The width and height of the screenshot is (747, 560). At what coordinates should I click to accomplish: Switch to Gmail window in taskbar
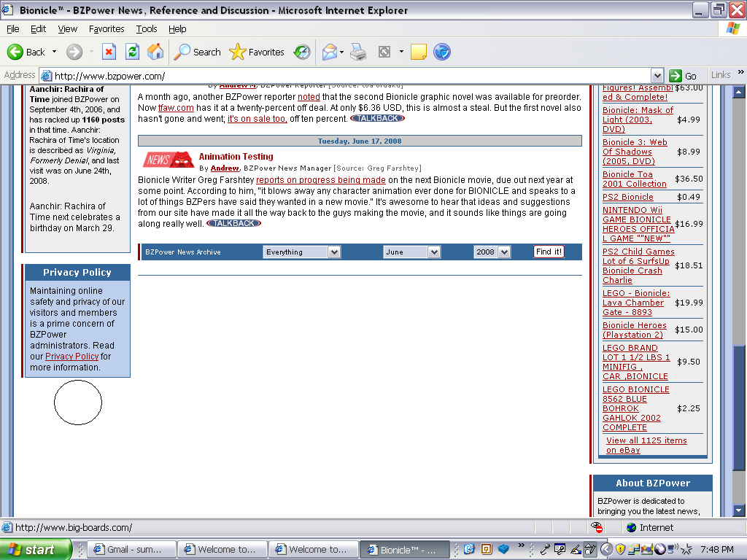(132, 550)
